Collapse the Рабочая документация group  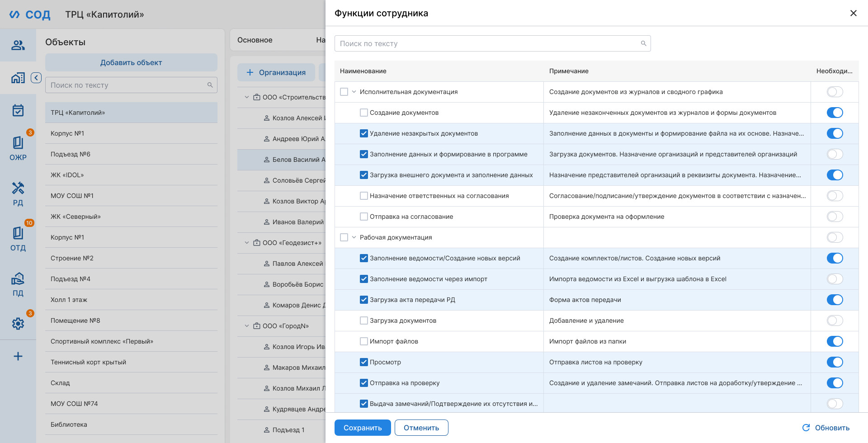pos(354,237)
